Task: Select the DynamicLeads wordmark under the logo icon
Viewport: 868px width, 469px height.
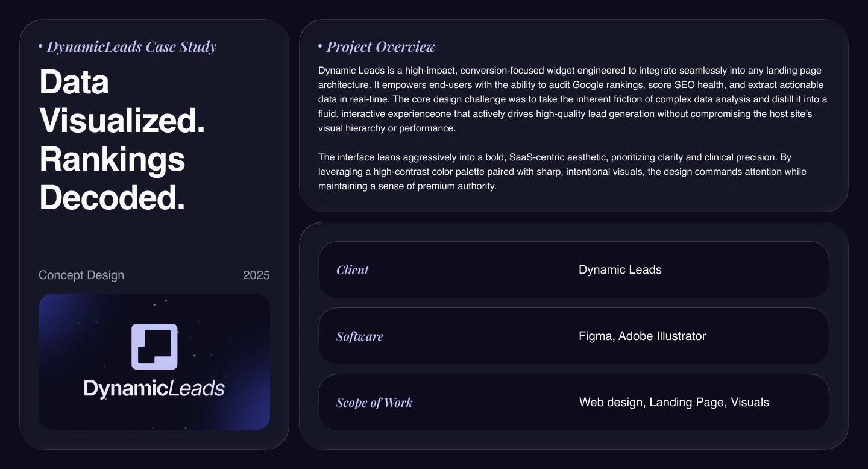Action: pos(154,388)
